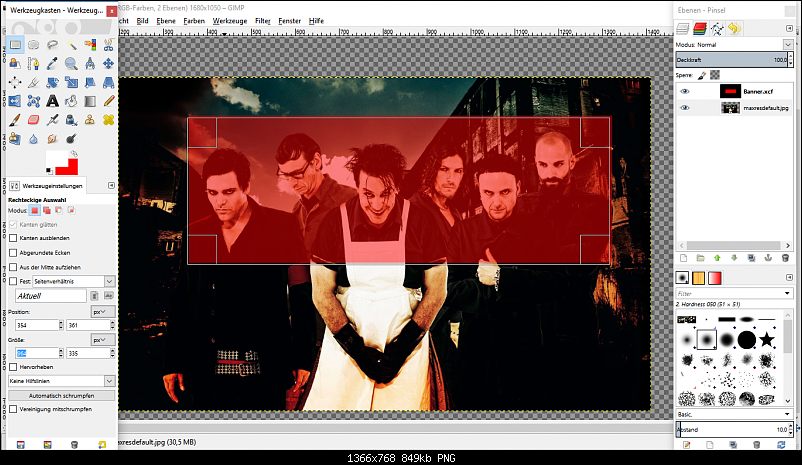802x465 pixels.
Task: Click Automatisch schrumpfen button
Action: tap(61, 395)
